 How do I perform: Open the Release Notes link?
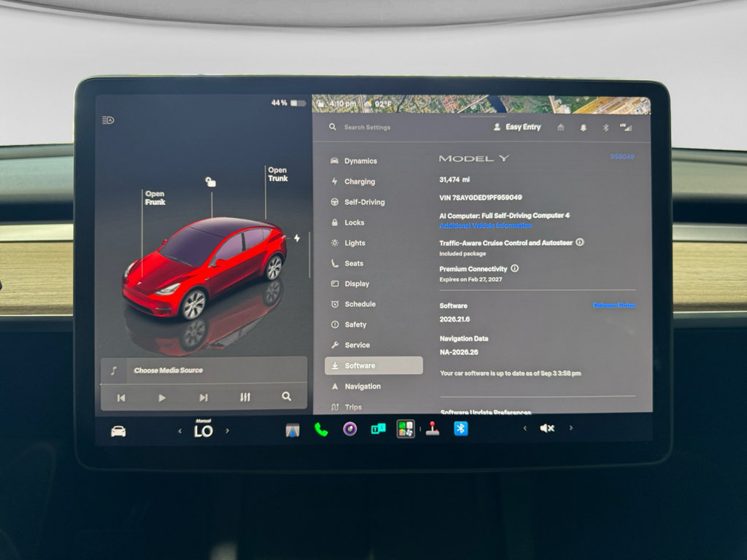click(614, 306)
